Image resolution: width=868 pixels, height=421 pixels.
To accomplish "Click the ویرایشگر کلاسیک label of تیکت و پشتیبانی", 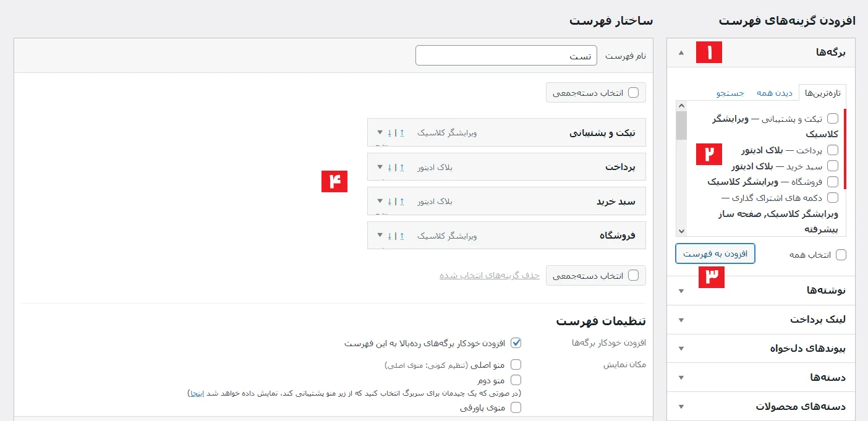I will coord(447,133).
